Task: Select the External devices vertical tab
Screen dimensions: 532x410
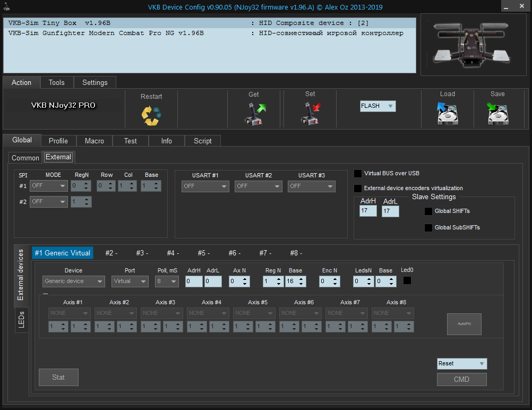Action: (21, 275)
